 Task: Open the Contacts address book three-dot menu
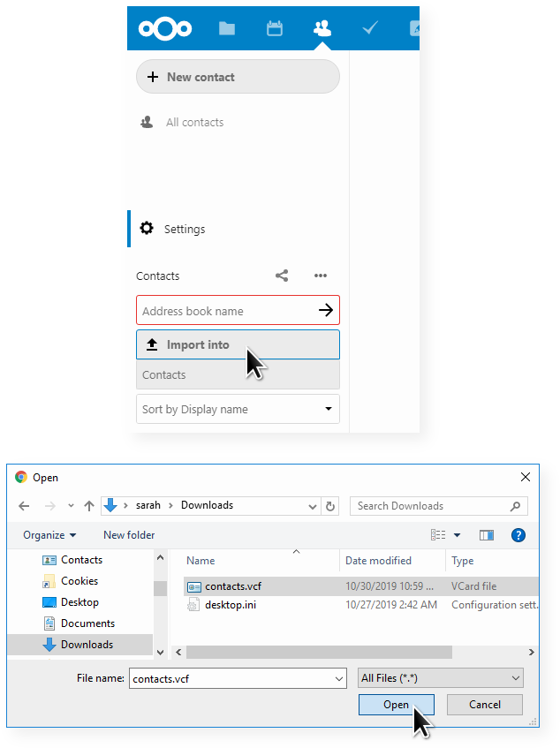[321, 276]
